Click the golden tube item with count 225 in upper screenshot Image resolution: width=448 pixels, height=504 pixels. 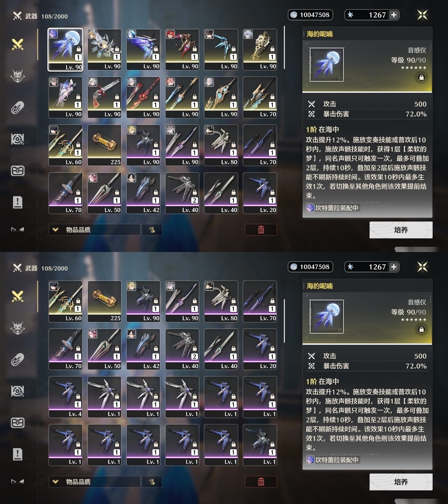point(104,145)
